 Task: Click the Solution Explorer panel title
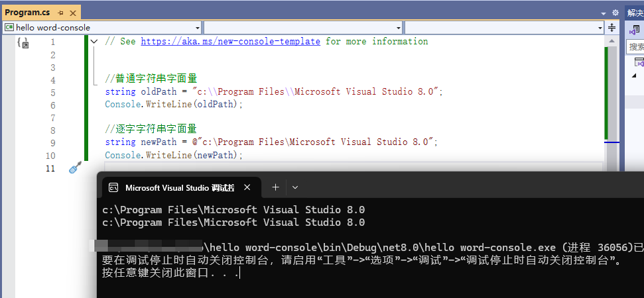point(635,13)
